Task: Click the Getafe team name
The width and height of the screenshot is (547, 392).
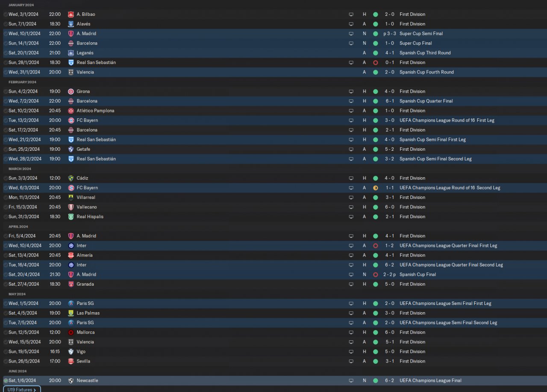Action: [83, 149]
